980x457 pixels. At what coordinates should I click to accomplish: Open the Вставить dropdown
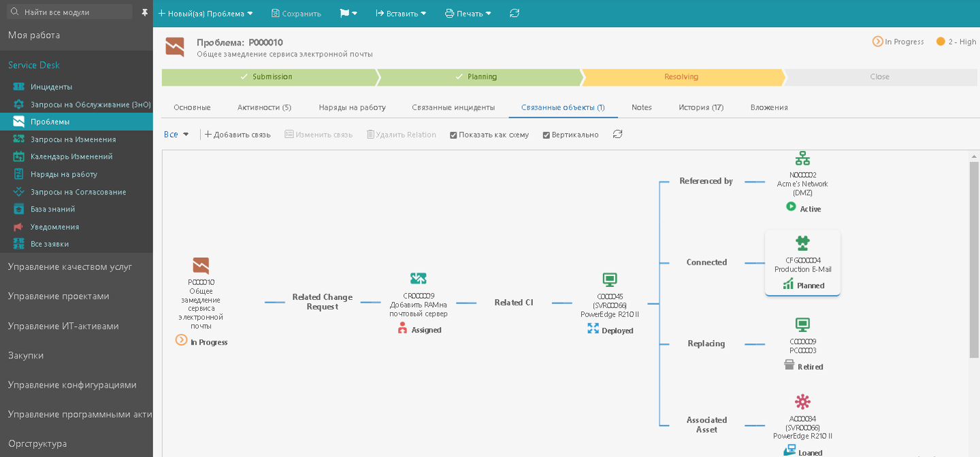pyautogui.click(x=402, y=12)
